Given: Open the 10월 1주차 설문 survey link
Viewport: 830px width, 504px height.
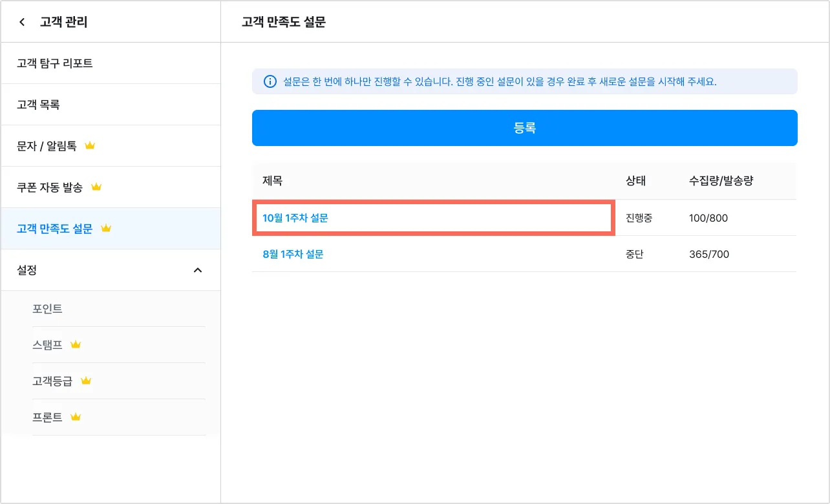Looking at the screenshot, I should click(295, 218).
